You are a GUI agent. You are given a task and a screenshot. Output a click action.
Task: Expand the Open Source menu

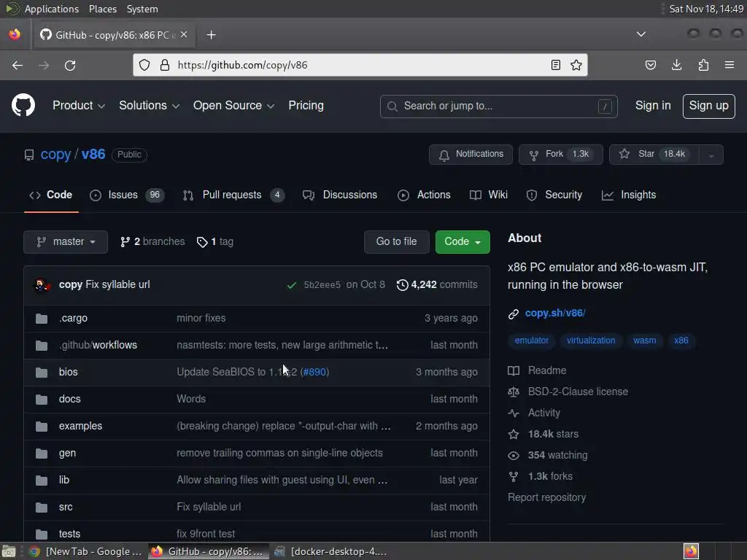point(233,105)
